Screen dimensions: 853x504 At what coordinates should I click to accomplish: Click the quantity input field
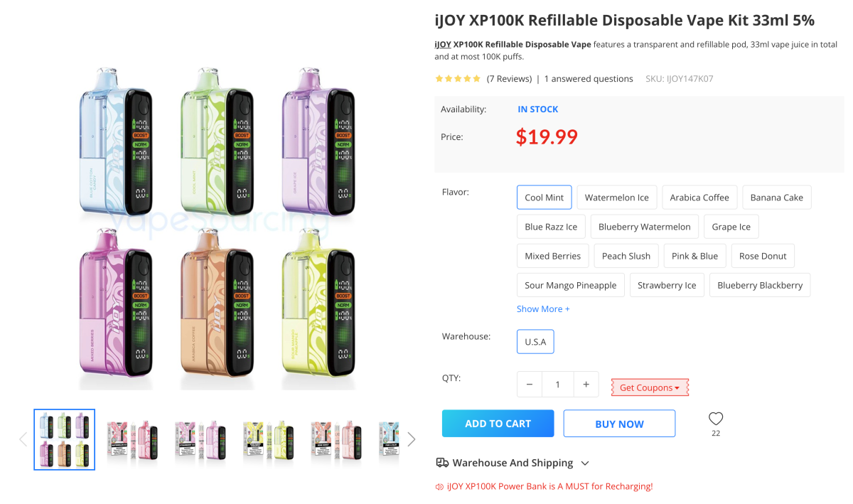[x=557, y=384]
